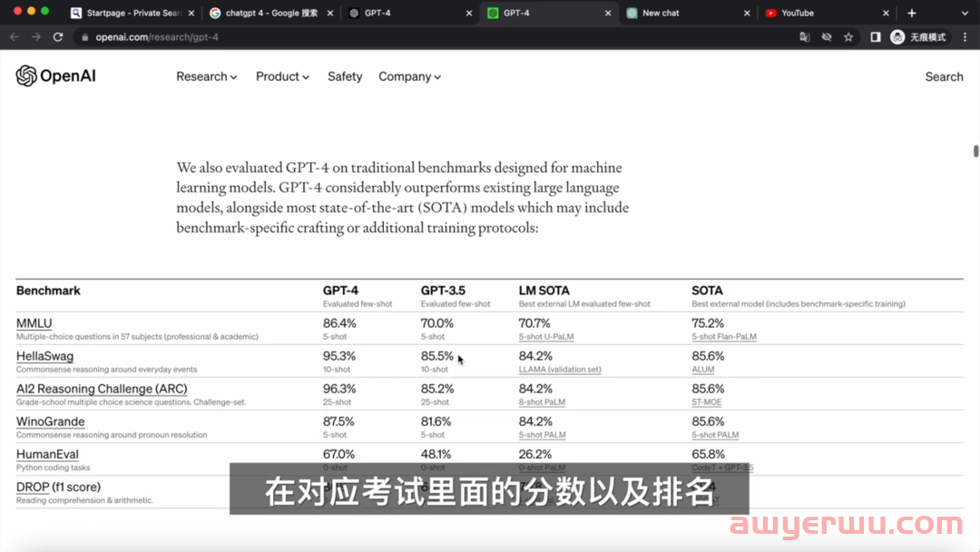Open the Chrome three-dot menu

965,37
